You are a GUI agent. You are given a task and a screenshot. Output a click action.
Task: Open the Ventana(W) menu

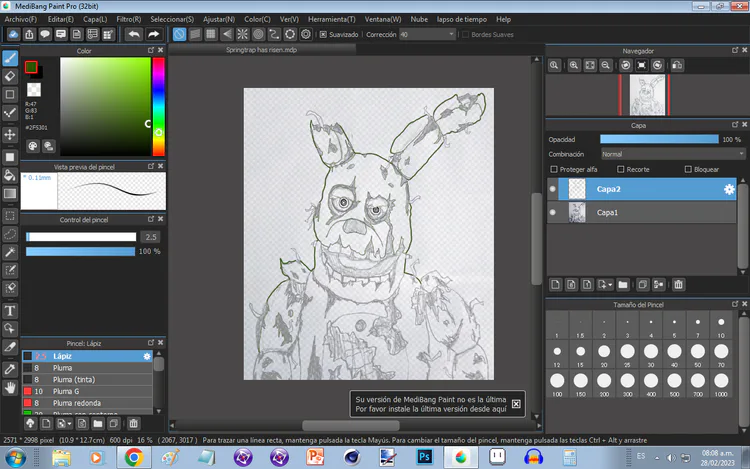click(x=383, y=19)
